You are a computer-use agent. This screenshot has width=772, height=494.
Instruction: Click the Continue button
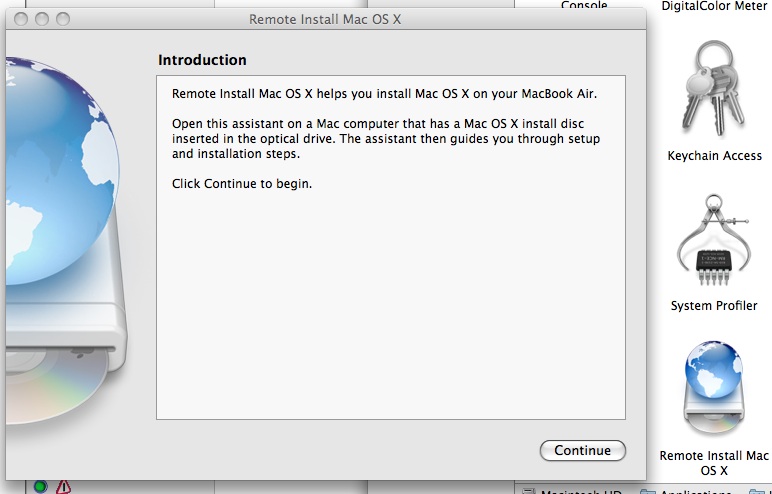[582, 451]
